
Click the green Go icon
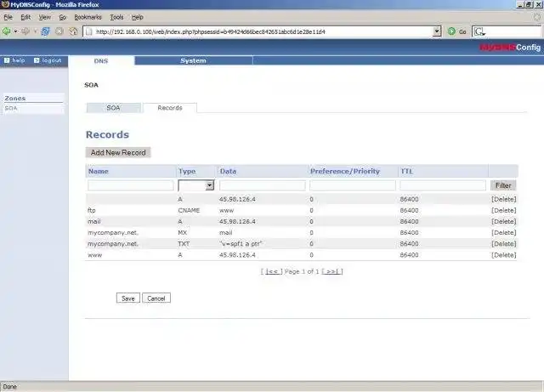pos(451,31)
